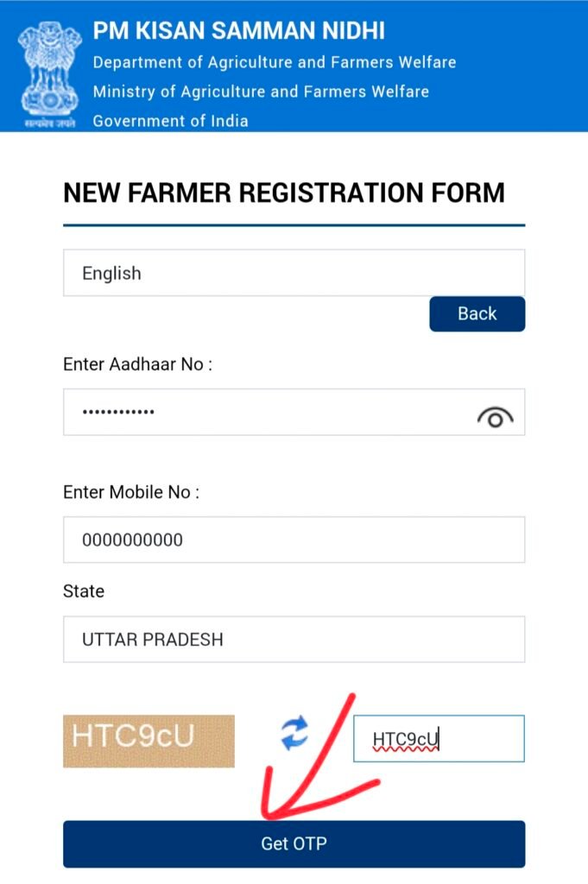
Task: Click the masked Aadhaar dots in the field
Action: pos(118,412)
